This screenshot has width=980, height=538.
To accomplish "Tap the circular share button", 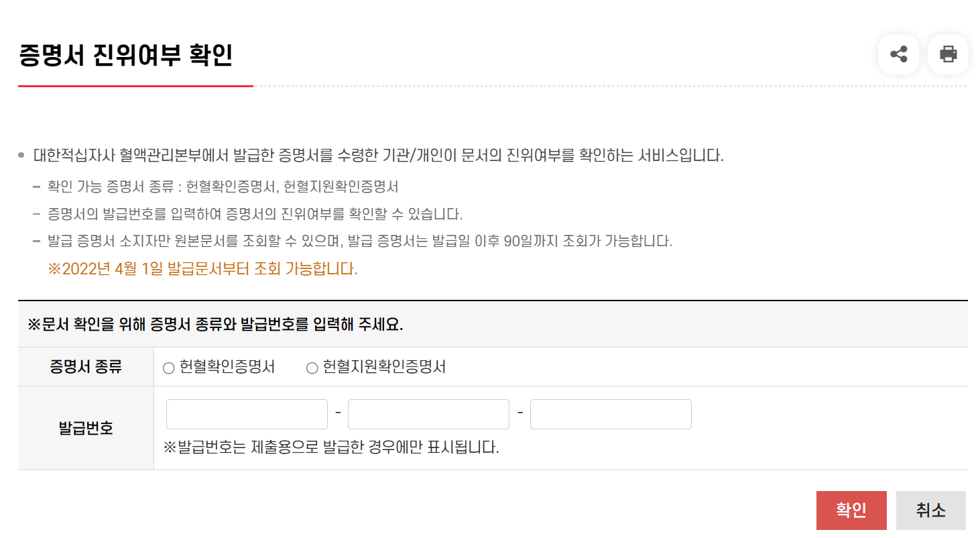I will click(x=898, y=54).
